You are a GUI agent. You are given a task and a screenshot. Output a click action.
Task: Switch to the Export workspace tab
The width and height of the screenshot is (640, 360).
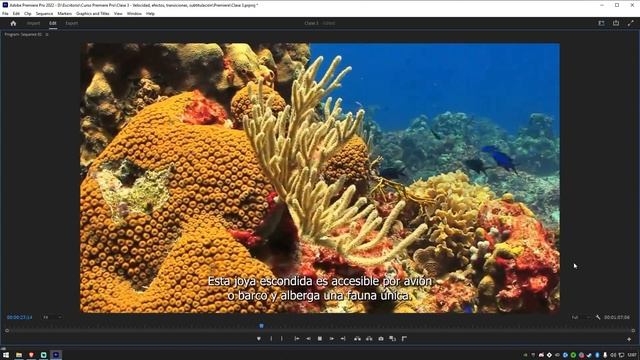[72, 23]
